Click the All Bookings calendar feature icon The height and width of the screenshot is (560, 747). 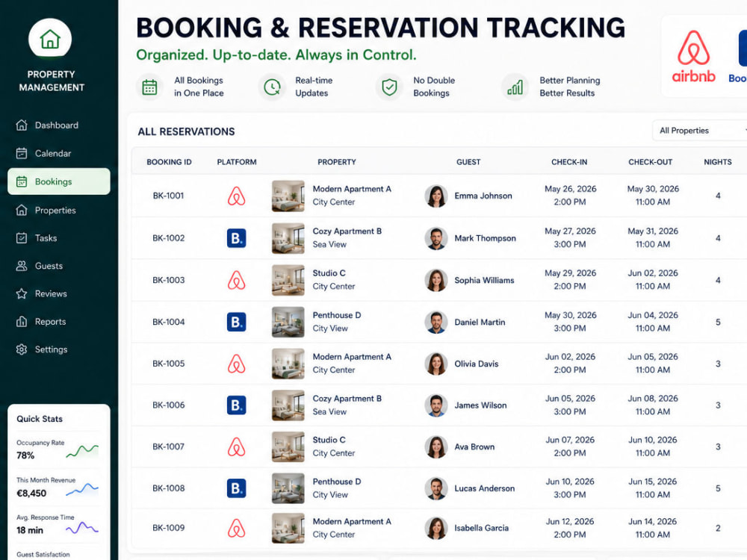(x=149, y=87)
